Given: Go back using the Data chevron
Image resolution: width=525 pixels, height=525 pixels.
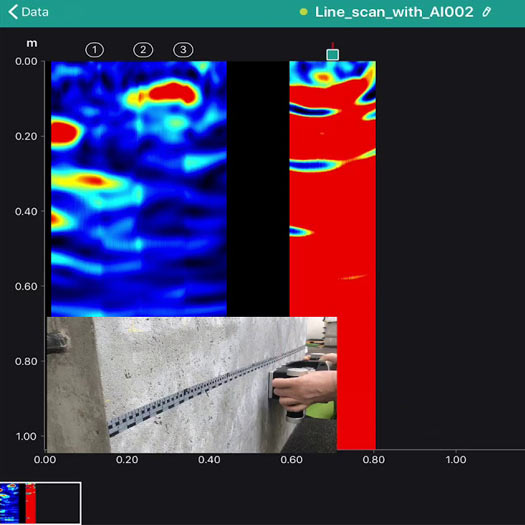Looking at the screenshot, I should point(13,12).
